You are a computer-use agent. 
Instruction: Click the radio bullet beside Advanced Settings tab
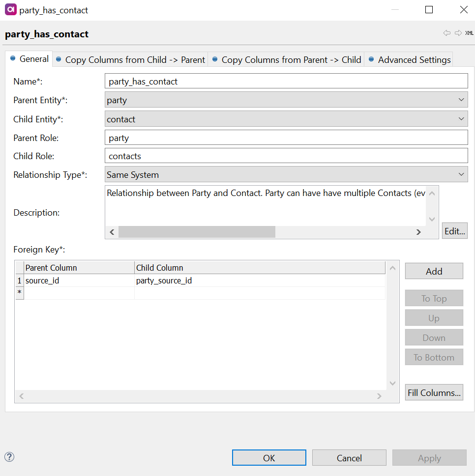372,59
